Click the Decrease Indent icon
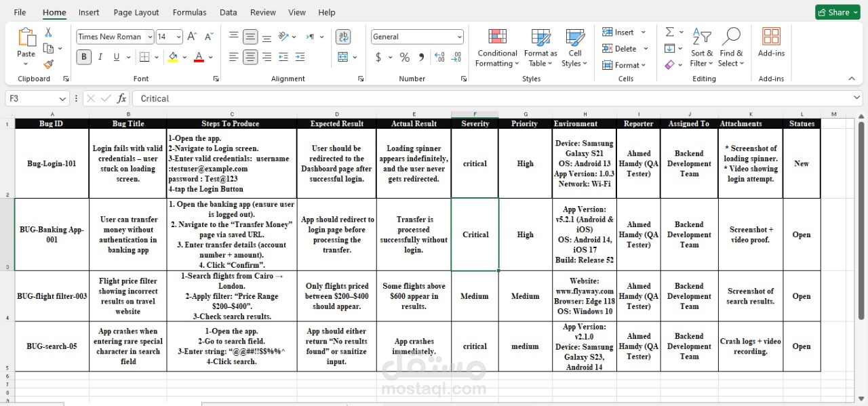The image size is (868, 406). point(283,57)
